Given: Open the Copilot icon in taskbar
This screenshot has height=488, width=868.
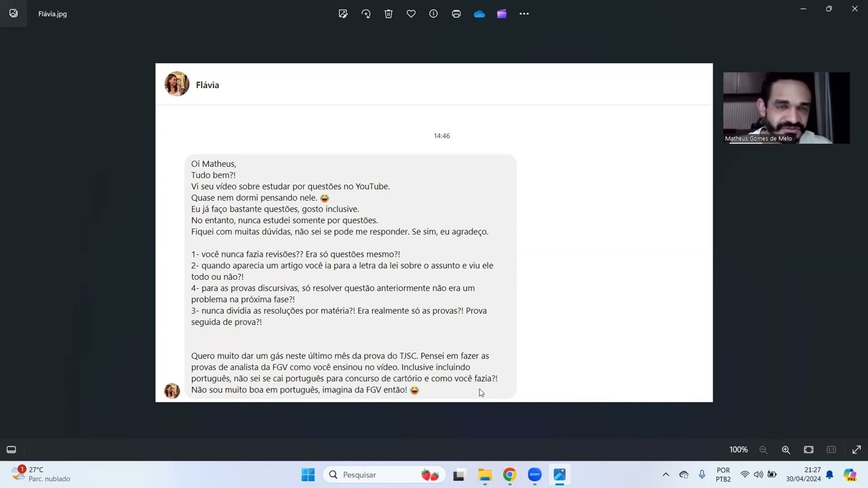Looking at the screenshot, I should [x=850, y=474].
